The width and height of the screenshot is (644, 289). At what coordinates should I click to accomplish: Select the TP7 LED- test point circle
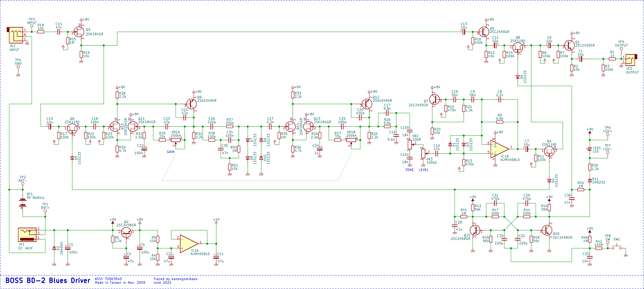click(x=608, y=152)
